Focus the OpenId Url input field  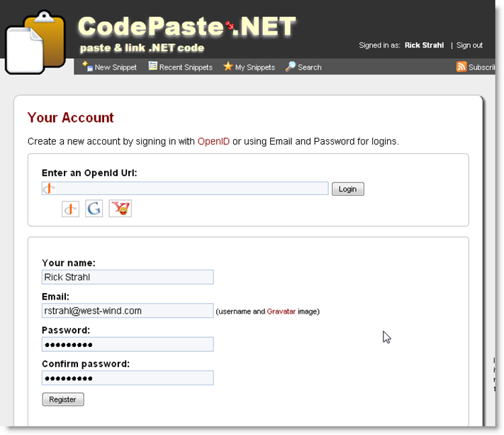pos(185,188)
